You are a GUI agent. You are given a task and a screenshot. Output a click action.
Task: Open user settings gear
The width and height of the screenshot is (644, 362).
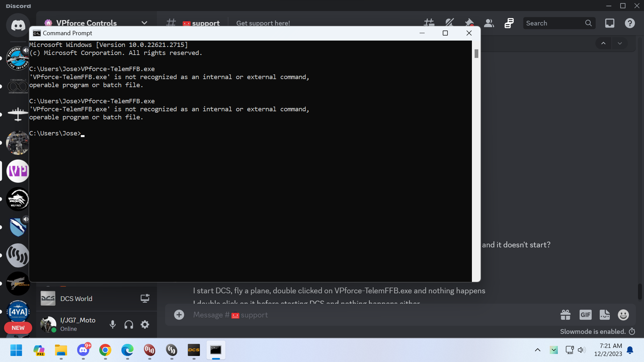pos(145,324)
